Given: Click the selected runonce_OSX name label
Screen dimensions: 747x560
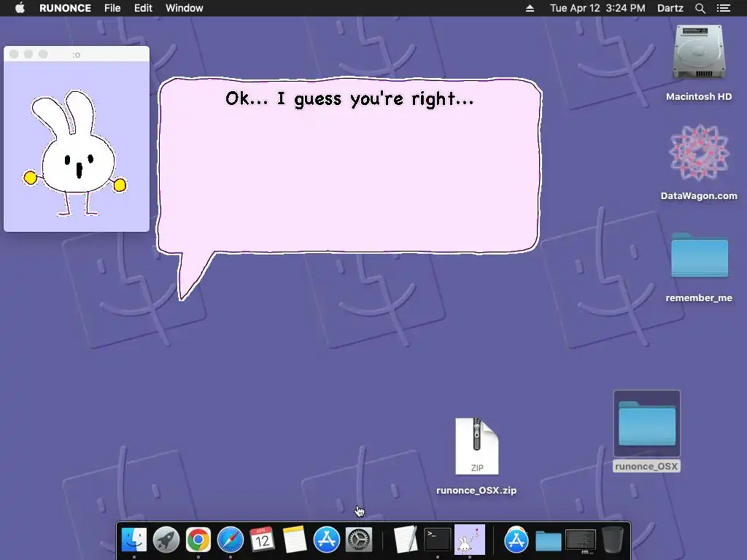Looking at the screenshot, I should pyautogui.click(x=646, y=466).
